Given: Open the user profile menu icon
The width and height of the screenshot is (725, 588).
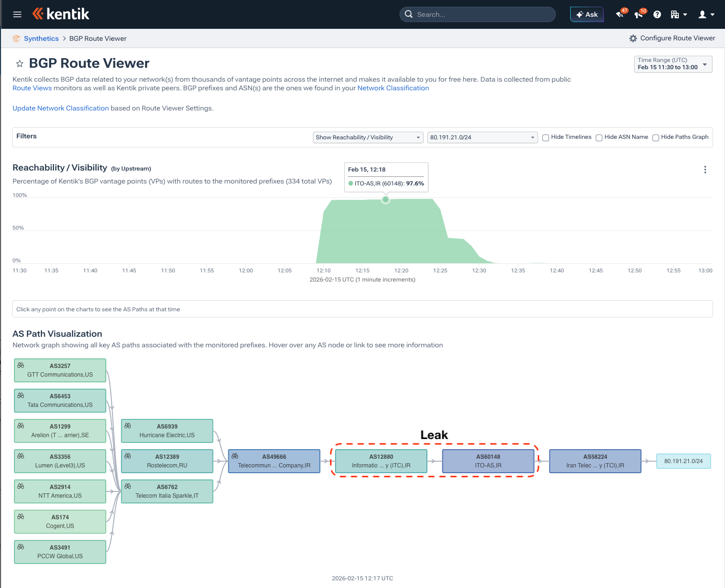Looking at the screenshot, I should click(x=702, y=14).
